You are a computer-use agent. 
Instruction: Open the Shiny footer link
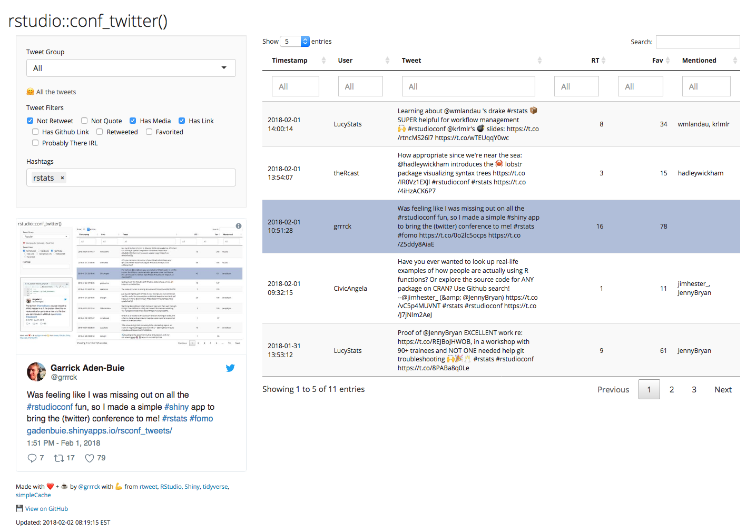tap(192, 487)
